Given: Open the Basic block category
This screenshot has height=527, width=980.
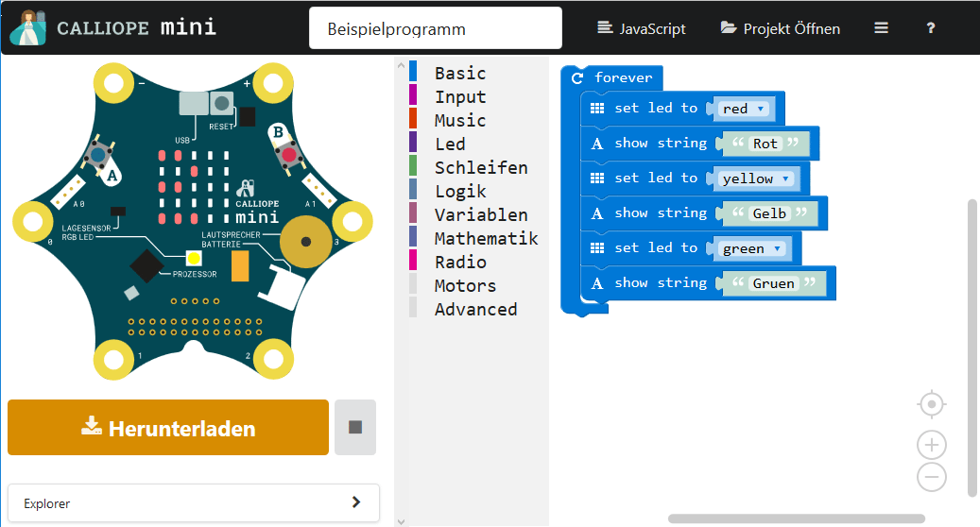Looking at the screenshot, I should [x=460, y=73].
